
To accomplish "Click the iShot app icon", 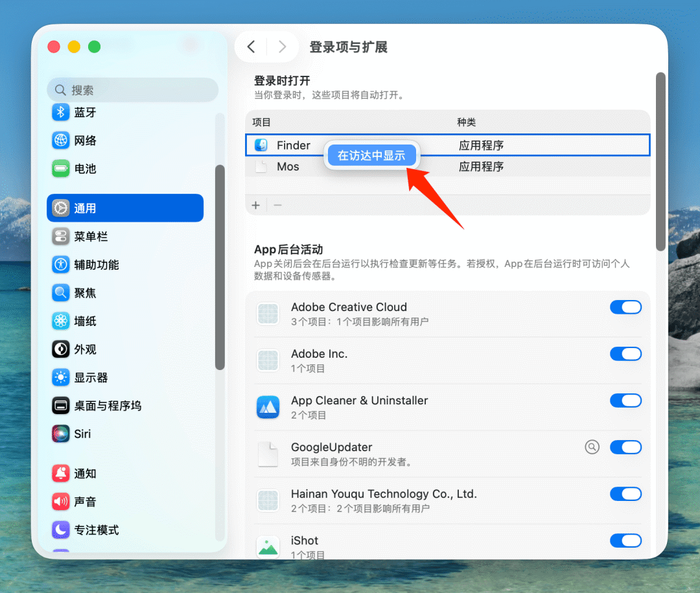I will [x=268, y=546].
